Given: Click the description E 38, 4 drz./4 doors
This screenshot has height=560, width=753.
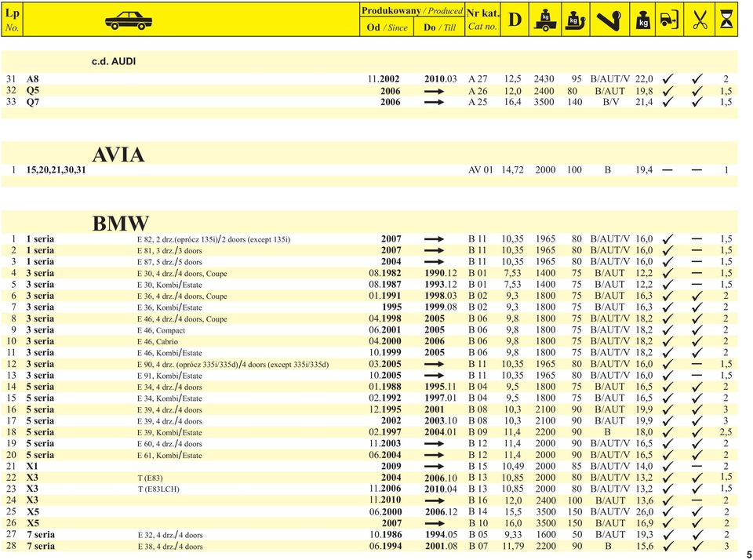Looking at the screenshot, I should tap(170, 546).
